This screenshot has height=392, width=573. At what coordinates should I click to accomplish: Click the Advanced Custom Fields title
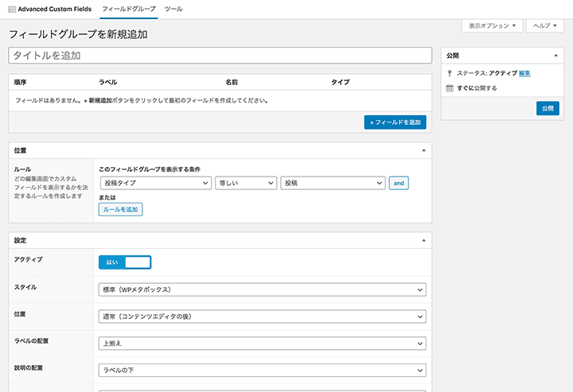pos(55,9)
